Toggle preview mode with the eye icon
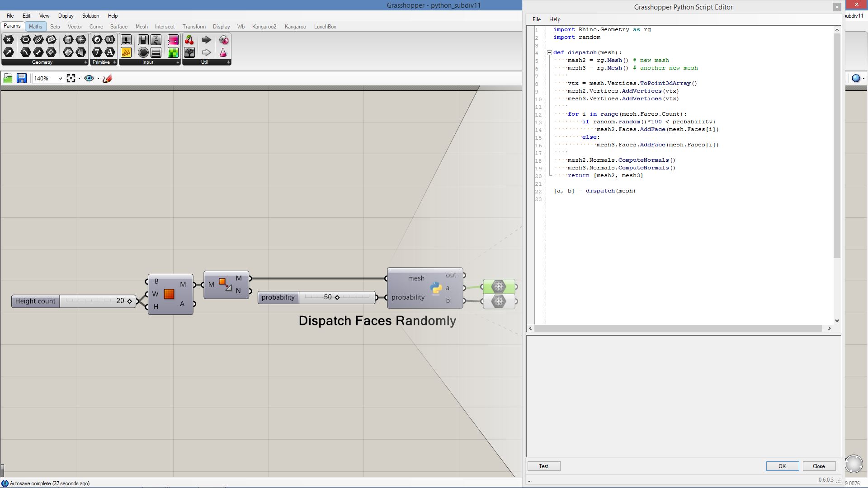The height and width of the screenshot is (488, 868). (x=89, y=79)
